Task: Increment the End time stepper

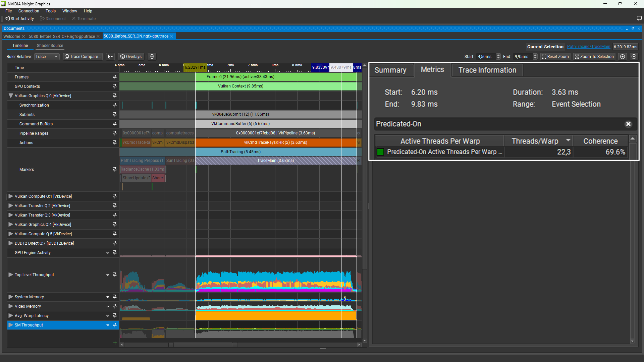Action: pos(536,55)
